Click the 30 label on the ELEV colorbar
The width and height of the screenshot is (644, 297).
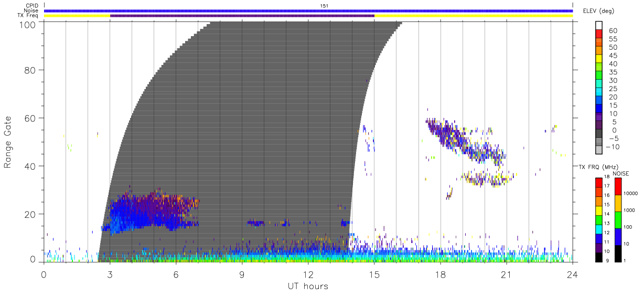pos(613,81)
